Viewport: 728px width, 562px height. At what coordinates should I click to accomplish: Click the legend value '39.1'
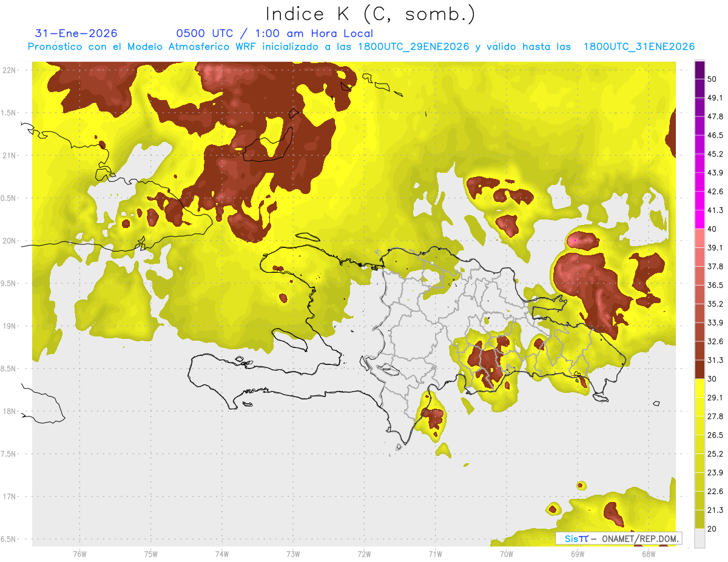[x=716, y=248]
